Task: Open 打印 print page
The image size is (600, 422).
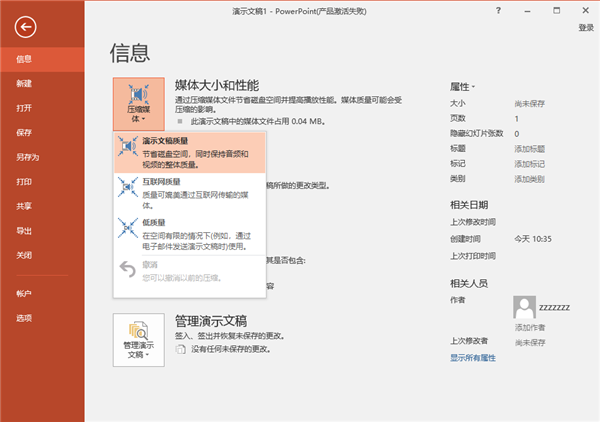Action: click(42, 181)
